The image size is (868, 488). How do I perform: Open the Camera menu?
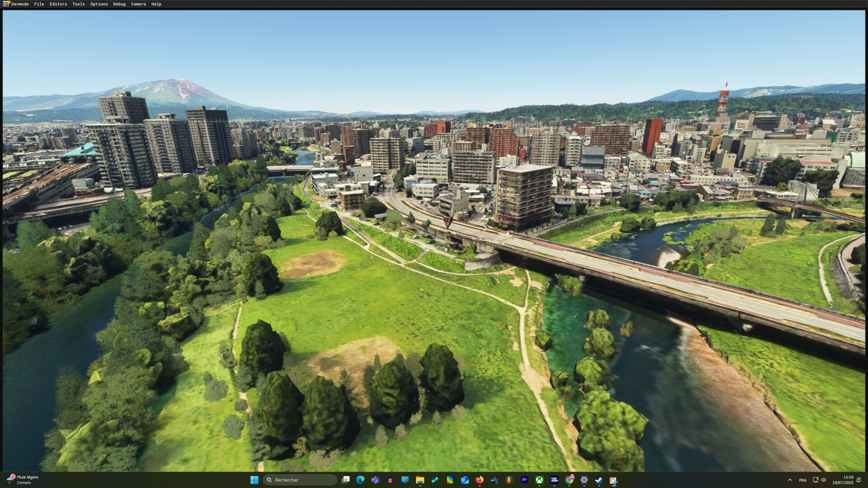pos(138,4)
